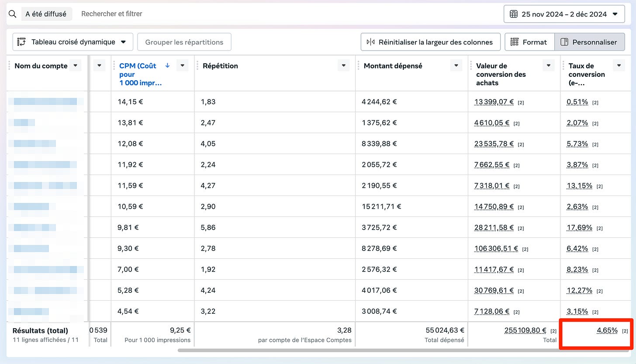The height and width of the screenshot is (364, 636).
Task: Select the Personnaliser view
Action: tap(589, 42)
